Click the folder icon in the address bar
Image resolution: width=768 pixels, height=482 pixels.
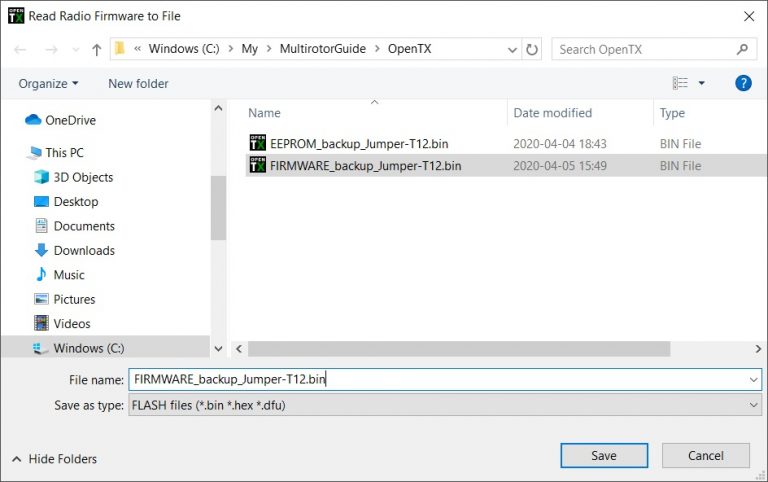pos(120,48)
